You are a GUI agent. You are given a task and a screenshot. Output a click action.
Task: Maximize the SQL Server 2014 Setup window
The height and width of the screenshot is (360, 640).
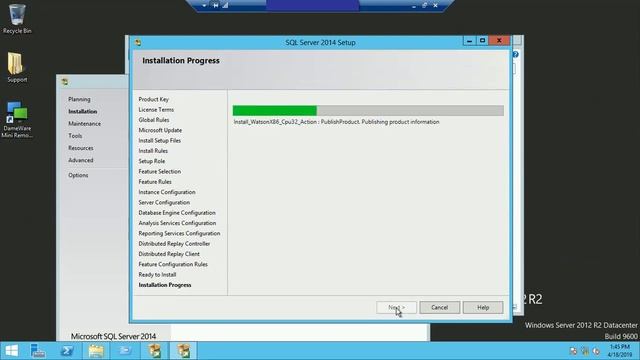click(482, 40)
